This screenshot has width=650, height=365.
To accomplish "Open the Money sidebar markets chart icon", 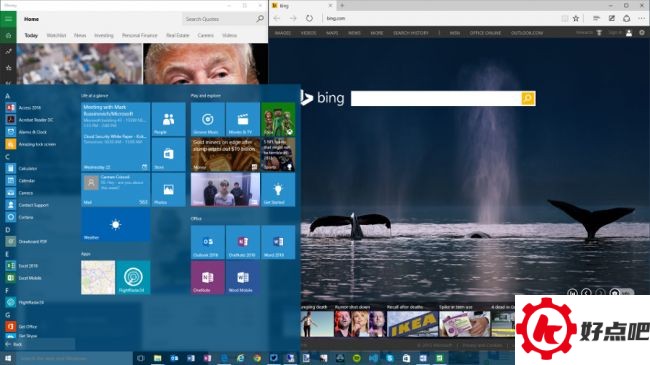I will coord(8,52).
